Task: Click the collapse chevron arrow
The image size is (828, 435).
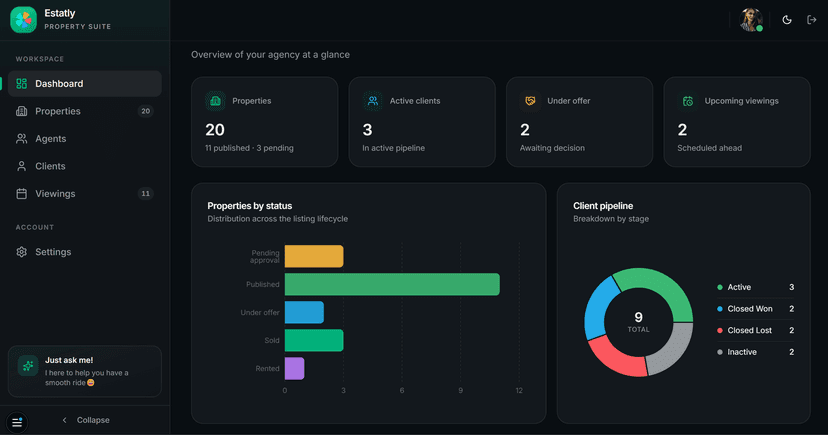Action: pyautogui.click(x=64, y=420)
